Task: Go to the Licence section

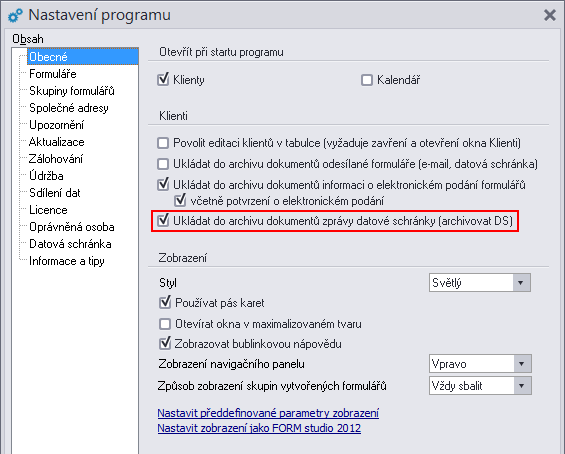Action: tap(48, 210)
